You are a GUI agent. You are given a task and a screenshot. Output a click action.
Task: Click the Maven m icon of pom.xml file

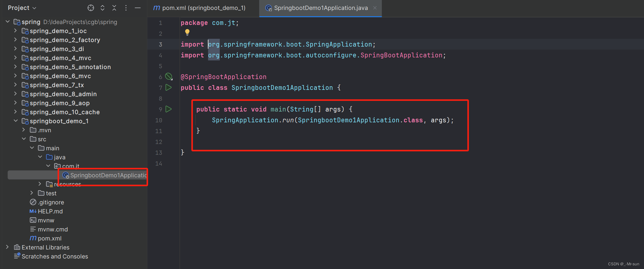[x=33, y=238]
